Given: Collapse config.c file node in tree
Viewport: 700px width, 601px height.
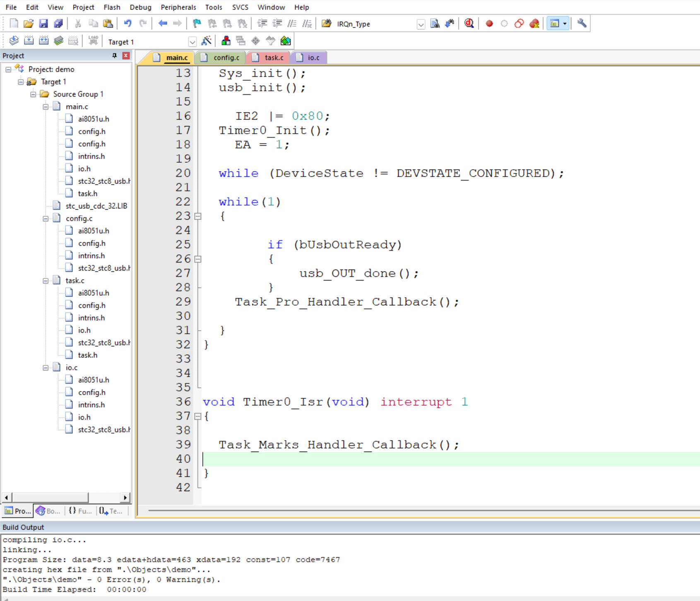Looking at the screenshot, I should click(x=46, y=218).
